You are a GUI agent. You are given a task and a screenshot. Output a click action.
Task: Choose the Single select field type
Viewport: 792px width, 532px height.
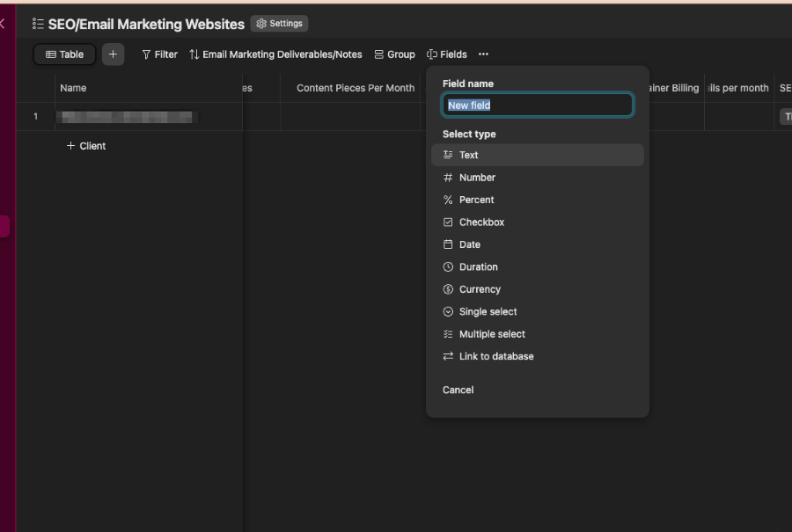488,311
